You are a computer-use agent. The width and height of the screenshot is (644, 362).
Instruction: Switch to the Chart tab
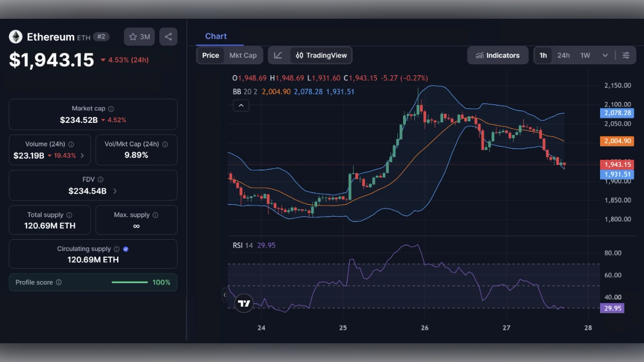point(216,36)
